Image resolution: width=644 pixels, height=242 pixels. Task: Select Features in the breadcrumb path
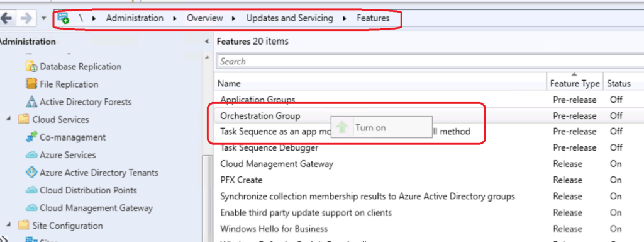pos(373,18)
